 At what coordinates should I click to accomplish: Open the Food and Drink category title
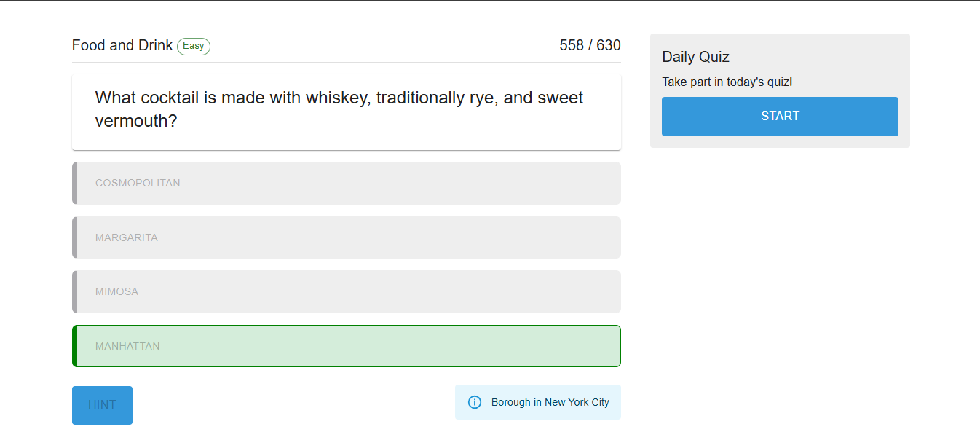pos(122,45)
